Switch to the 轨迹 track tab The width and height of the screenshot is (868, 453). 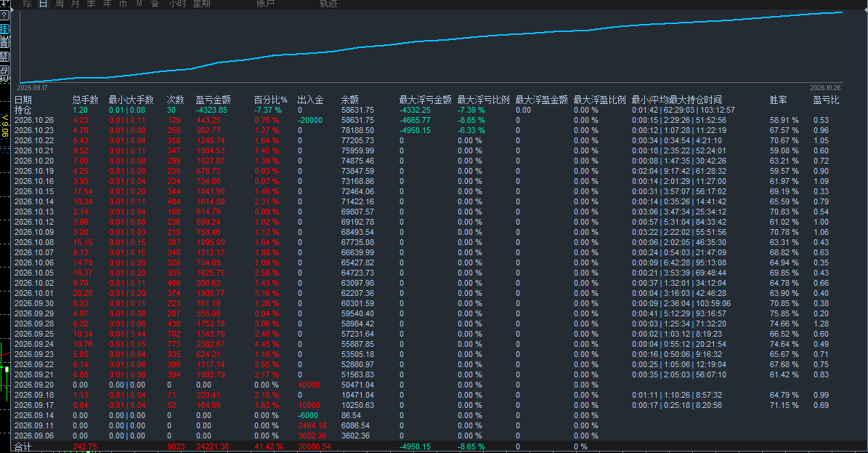pyautogui.click(x=328, y=4)
